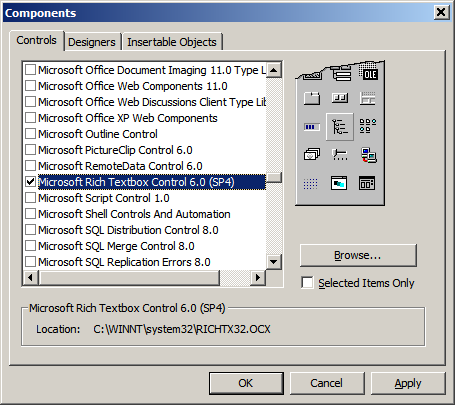Screen dimensions: 455x405
Task: Click the Apply button
Action: coord(408,383)
